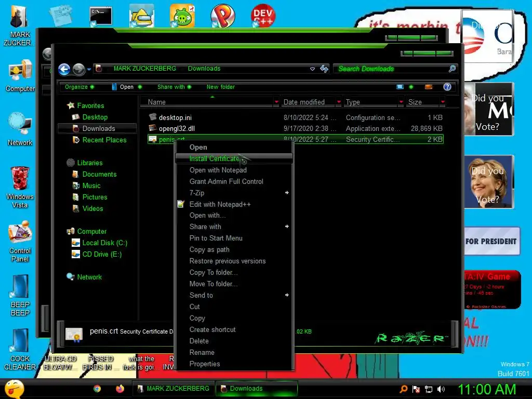The width and height of the screenshot is (532, 399).
Task: Click Downloads in address breadcrumb
Action: click(x=204, y=69)
